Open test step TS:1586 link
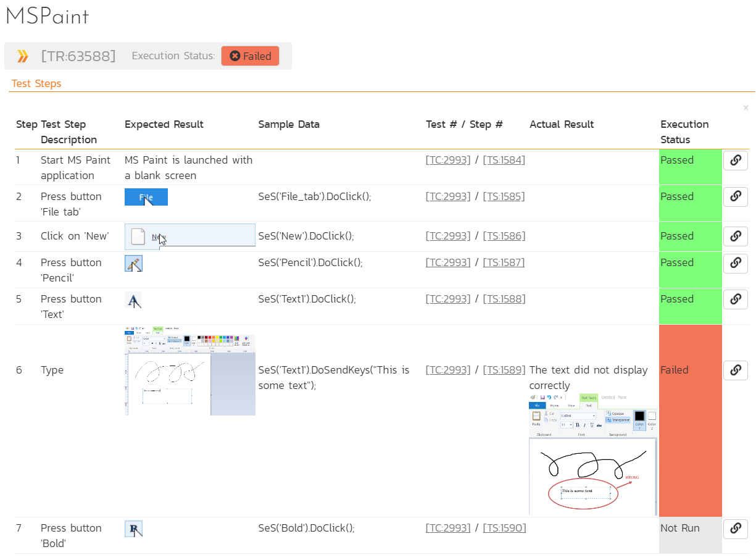The height and width of the screenshot is (560, 756). pos(504,236)
